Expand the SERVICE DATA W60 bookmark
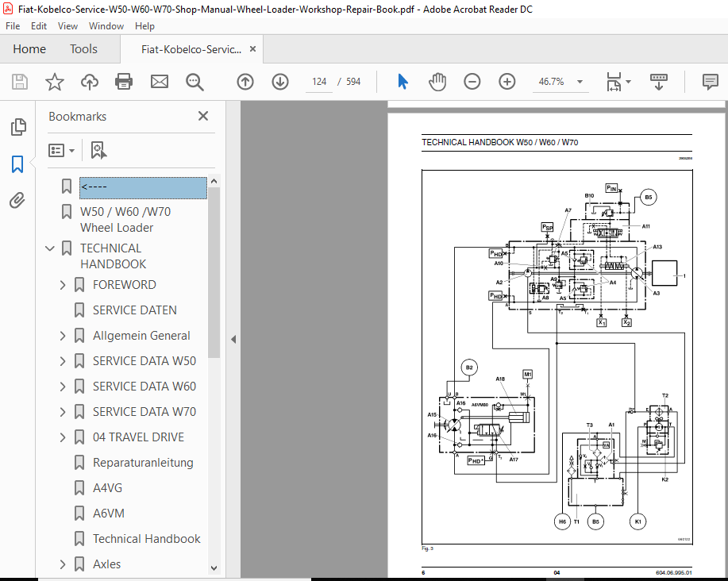The image size is (728, 581). coord(63,387)
